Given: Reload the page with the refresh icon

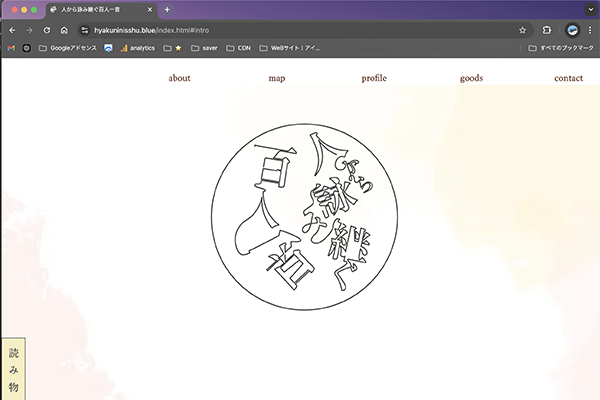Looking at the screenshot, I should coord(46,30).
